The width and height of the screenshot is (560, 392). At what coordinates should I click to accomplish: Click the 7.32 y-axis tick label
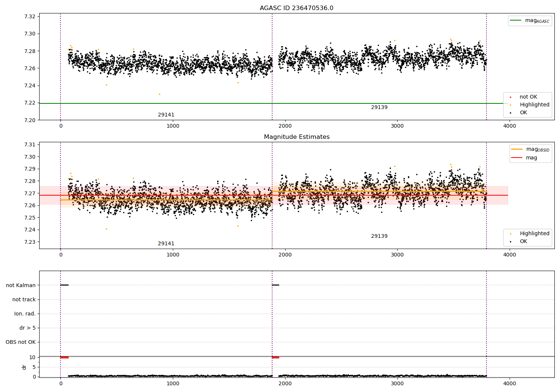[29, 16]
